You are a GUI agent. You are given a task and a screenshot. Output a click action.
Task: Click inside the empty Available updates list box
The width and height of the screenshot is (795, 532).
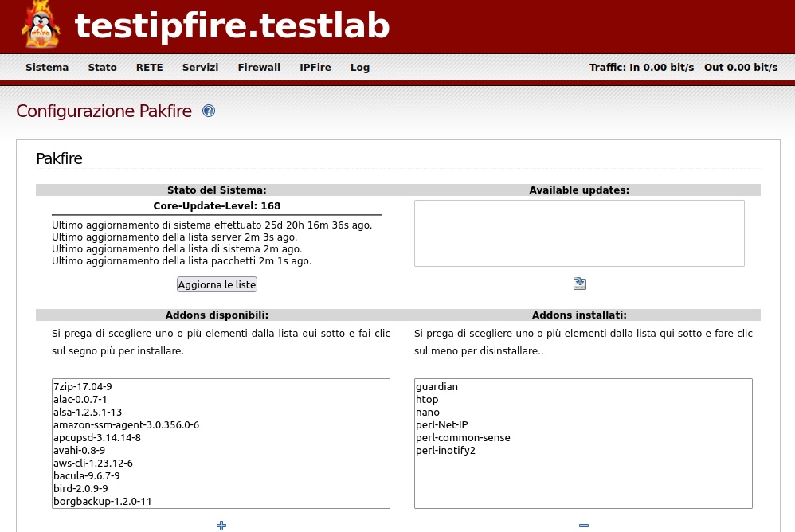coord(579,233)
